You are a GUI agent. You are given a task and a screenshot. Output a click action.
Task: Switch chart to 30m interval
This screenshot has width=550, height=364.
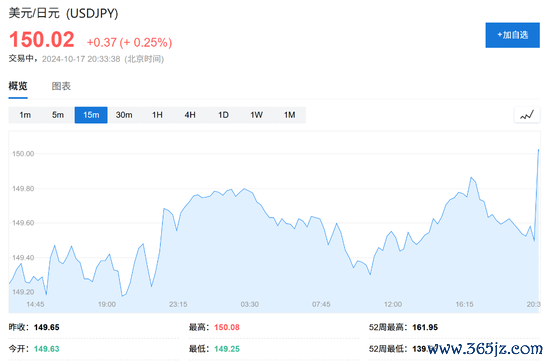(x=124, y=115)
